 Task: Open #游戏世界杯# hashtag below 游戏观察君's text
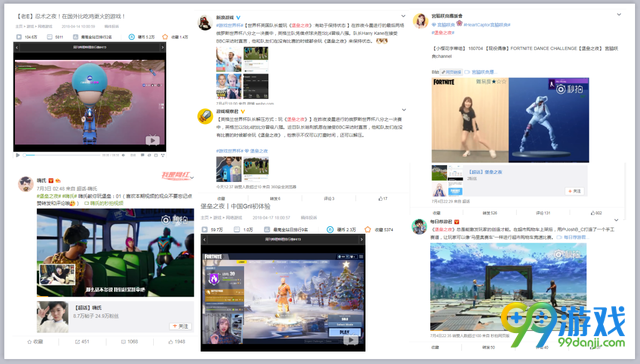229,151
